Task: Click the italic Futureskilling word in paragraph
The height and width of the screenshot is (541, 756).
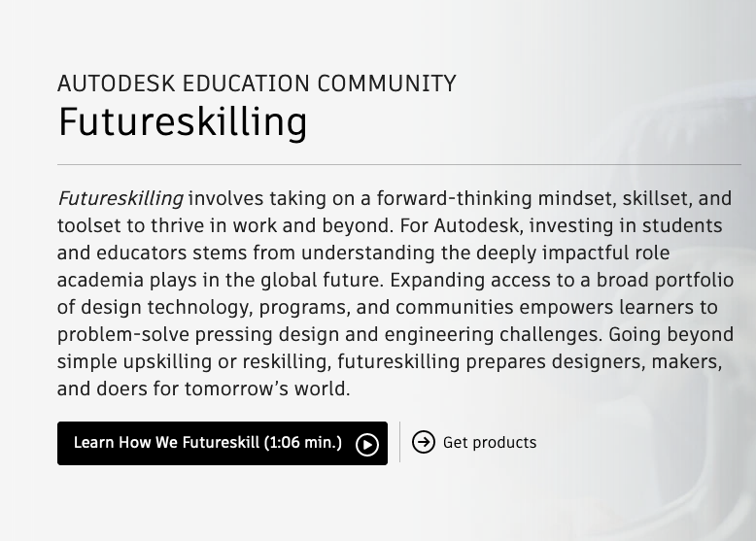Action: 120,198
